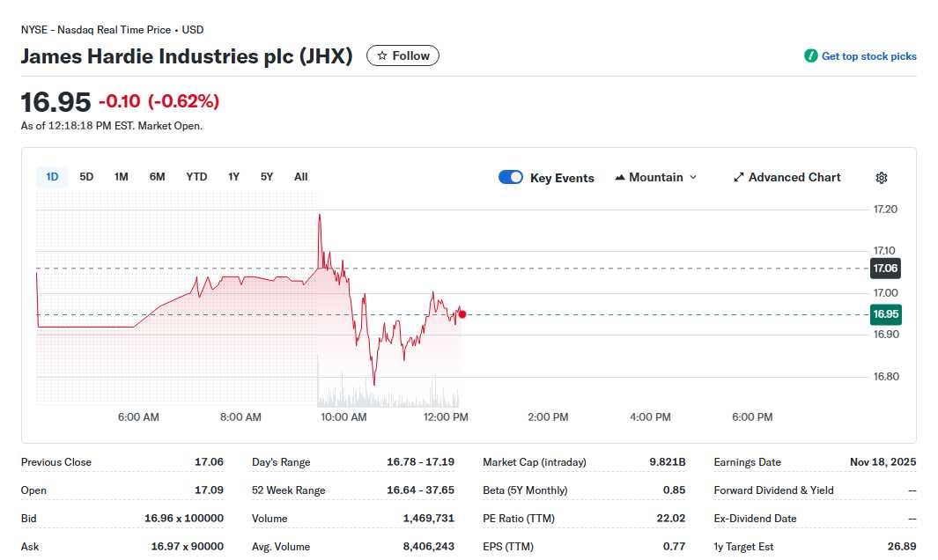Open the 1Y chart view
This screenshot has width=938, height=560.
pos(233,176)
